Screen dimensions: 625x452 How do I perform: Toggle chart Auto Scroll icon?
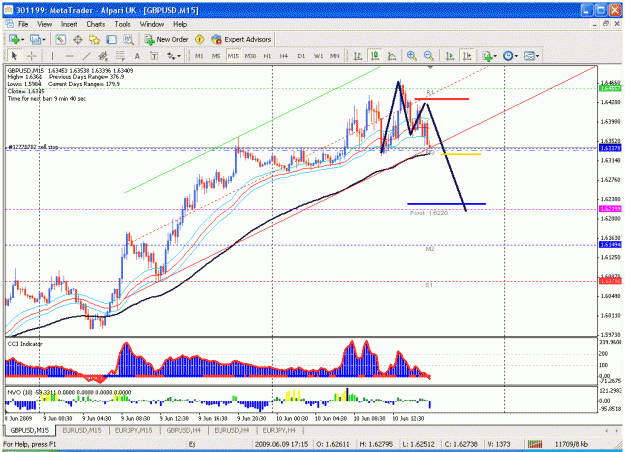[x=450, y=56]
